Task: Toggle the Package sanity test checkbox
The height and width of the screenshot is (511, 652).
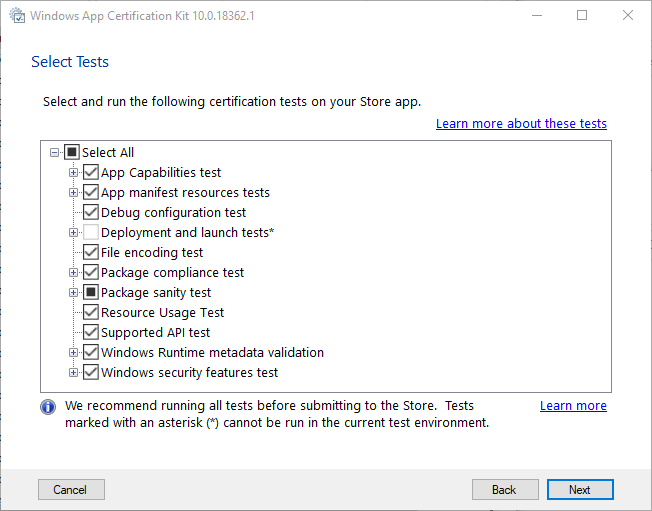Action: (x=91, y=292)
